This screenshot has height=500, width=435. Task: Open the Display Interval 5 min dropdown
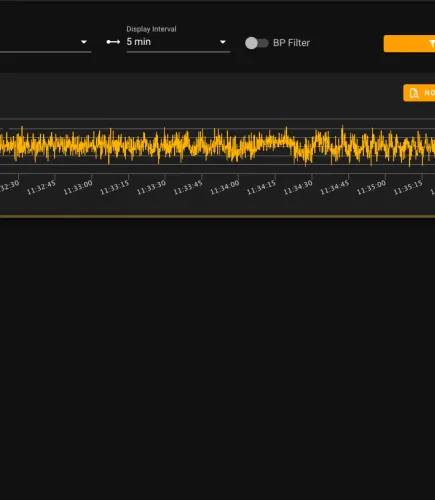coord(178,42)
